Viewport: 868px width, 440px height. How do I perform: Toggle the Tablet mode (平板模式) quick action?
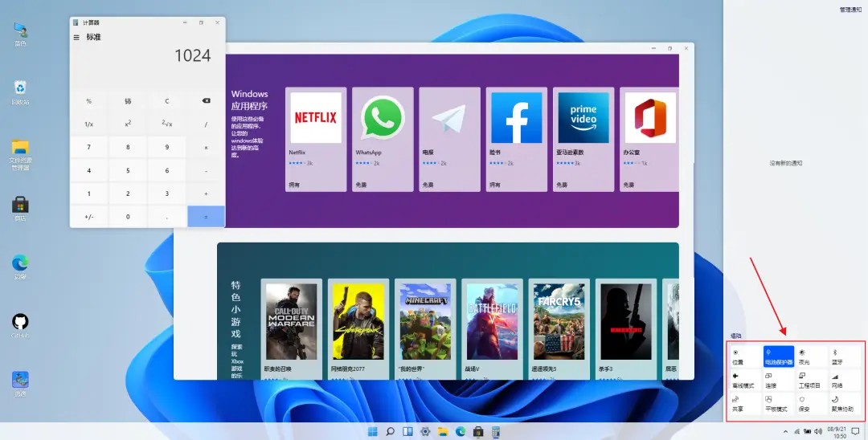pos(778,404)
